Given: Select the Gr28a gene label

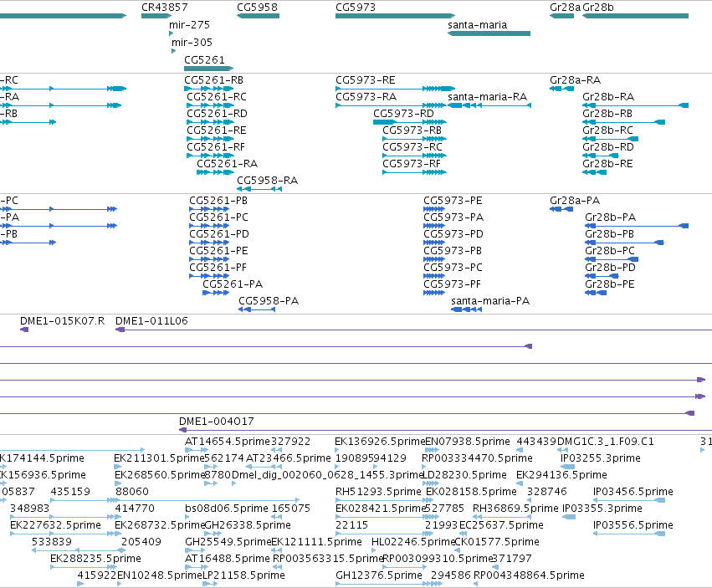Looking at the screenshot, I should coord(565,8).
